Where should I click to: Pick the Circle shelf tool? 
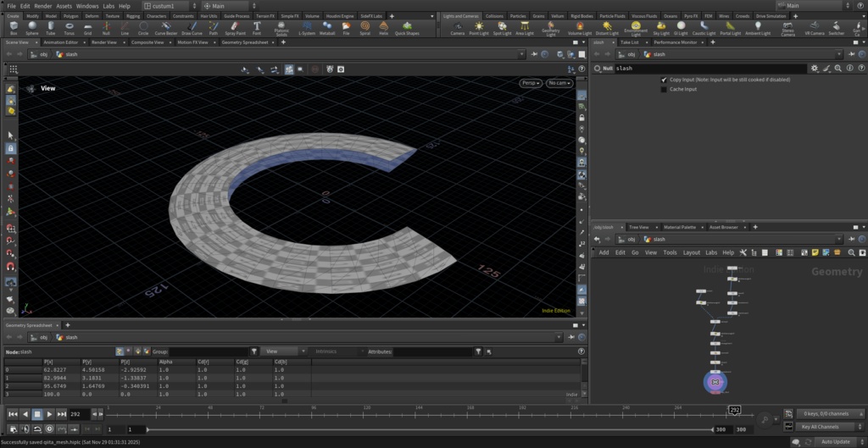point(143,28)
